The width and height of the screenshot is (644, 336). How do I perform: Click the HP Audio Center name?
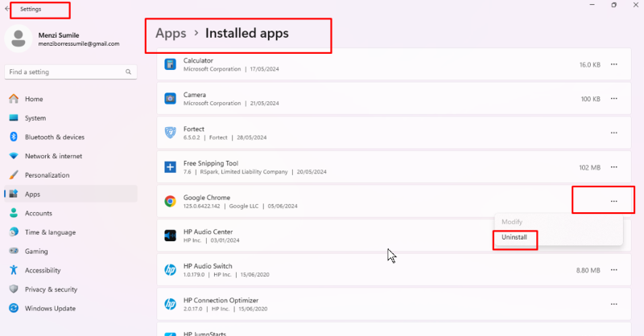click(x=208, y=232)
